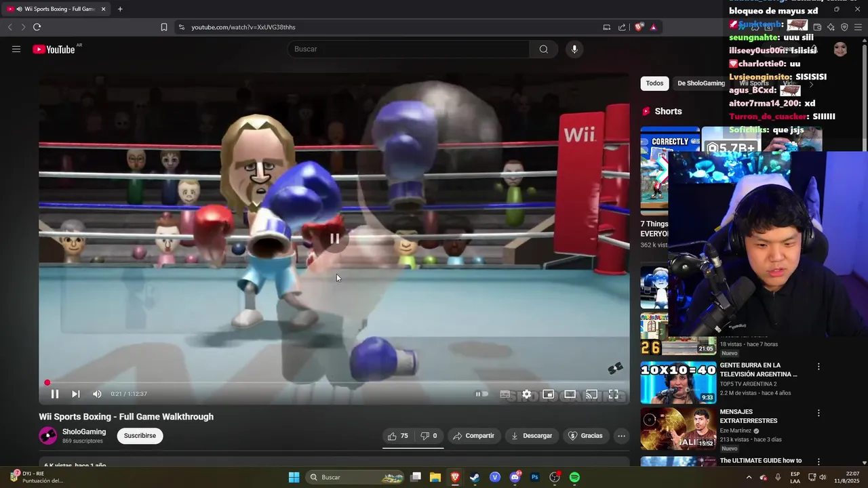Open the SholoGaming channel avatar
Image resolution: width=868 pixels, height=488 pixels.
coord(47,436)
